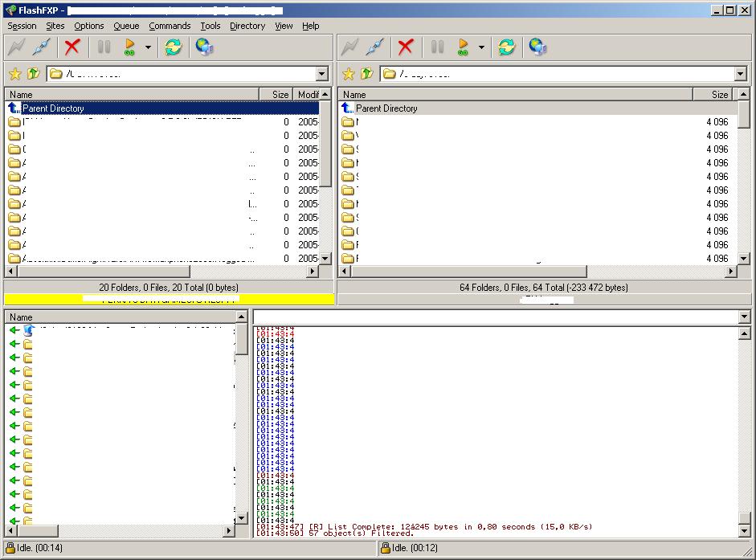The width and height of the screenshot is (756, 560).
Task: Expand the right pane path dropdown
Action: (x=740, y=74)
